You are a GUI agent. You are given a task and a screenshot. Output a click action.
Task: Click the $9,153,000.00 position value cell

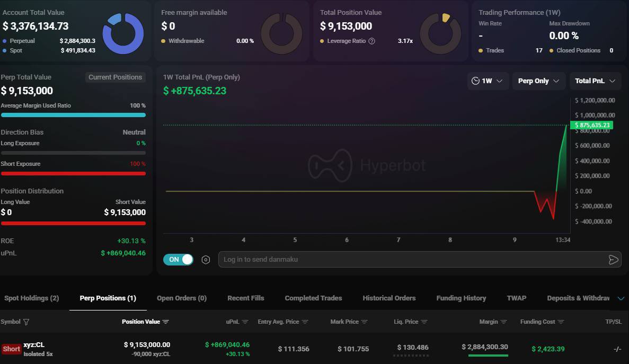[x=147, y=345]
